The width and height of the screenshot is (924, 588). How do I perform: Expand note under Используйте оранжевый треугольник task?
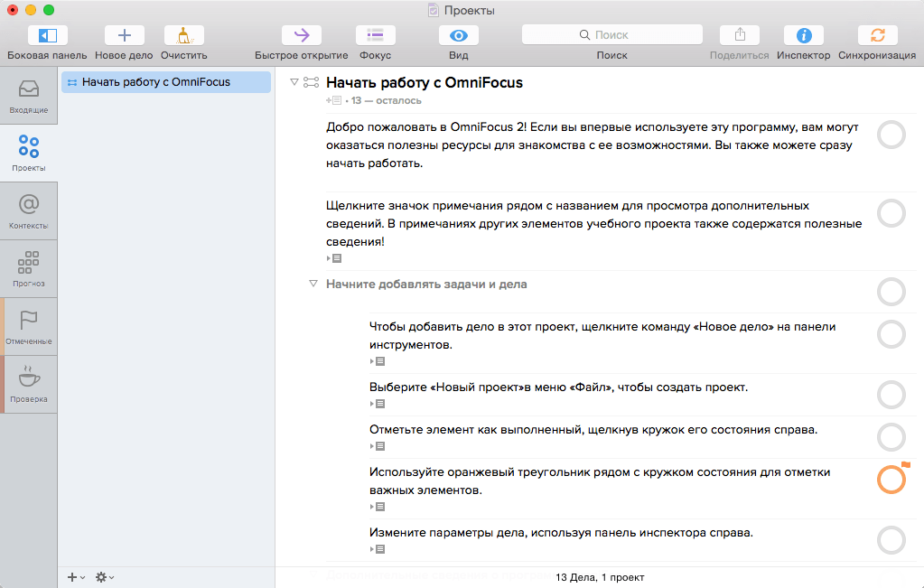(378, 507)
